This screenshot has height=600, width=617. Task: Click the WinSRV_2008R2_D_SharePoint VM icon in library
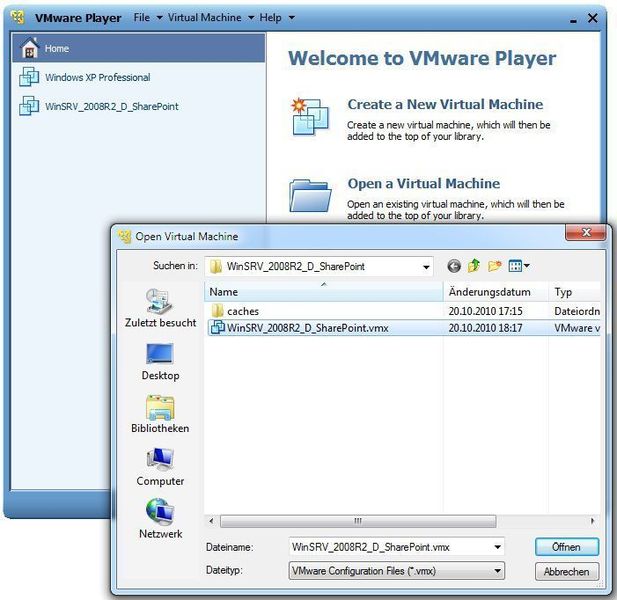29,106
